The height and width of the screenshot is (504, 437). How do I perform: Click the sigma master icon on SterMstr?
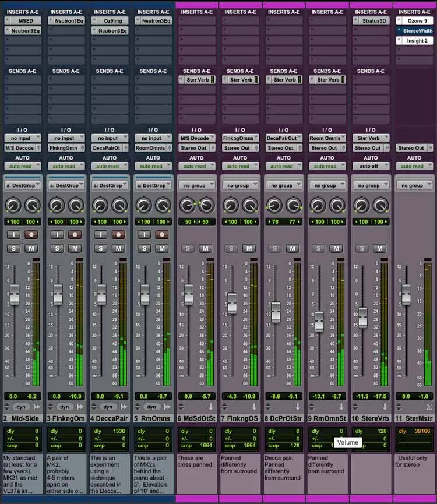(x=429, y=407)
